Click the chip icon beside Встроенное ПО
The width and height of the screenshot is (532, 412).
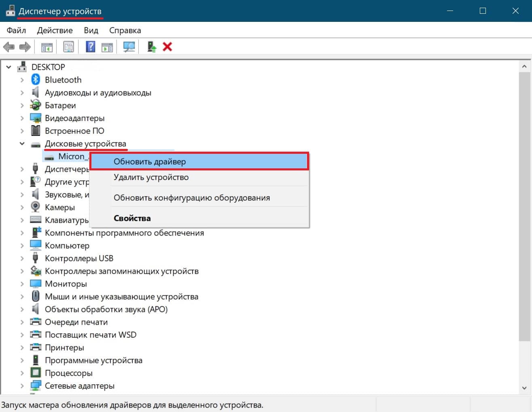[x=36, y=131]
